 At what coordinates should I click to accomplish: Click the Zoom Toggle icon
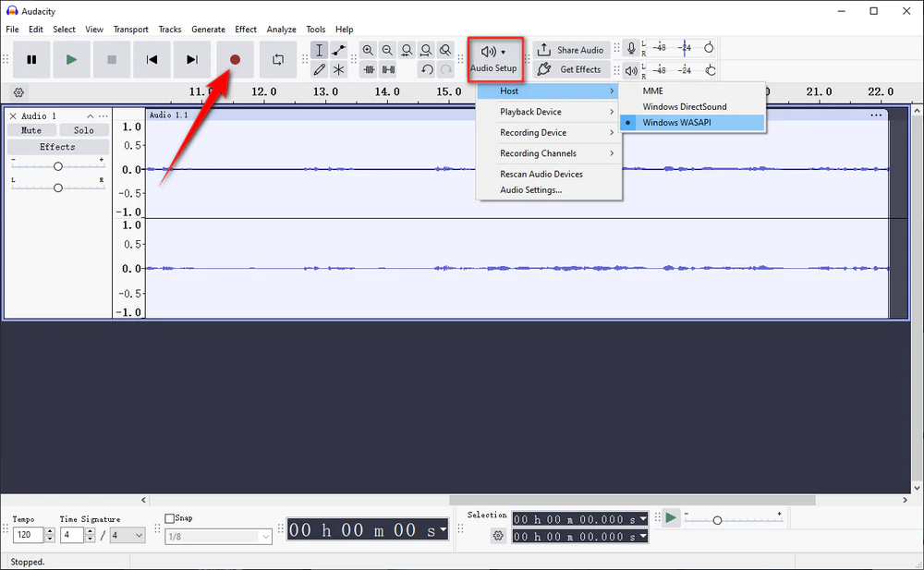click(445, 50)
